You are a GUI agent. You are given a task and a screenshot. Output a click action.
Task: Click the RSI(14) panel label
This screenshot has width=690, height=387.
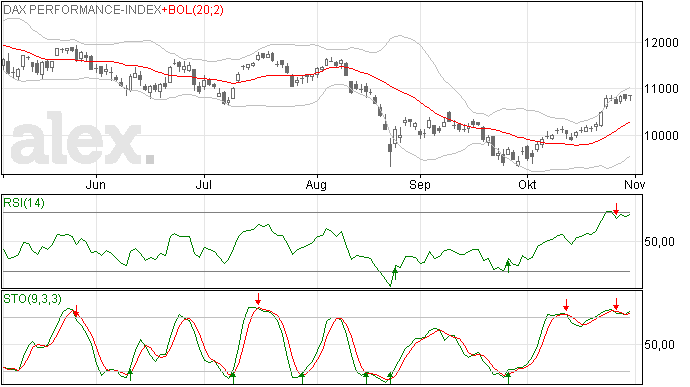coord(24,203)
